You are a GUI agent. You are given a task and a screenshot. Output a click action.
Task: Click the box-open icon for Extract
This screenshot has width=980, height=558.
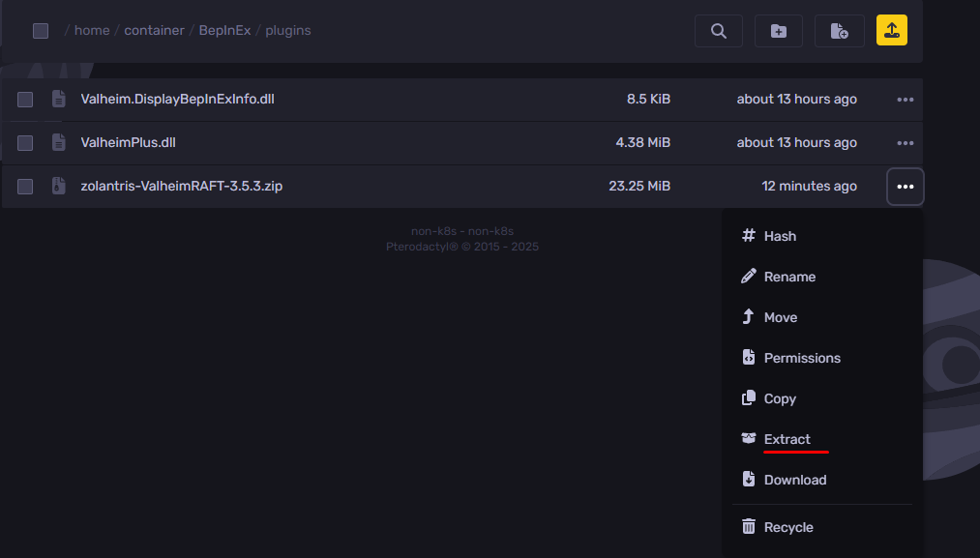tap(748, 438)
